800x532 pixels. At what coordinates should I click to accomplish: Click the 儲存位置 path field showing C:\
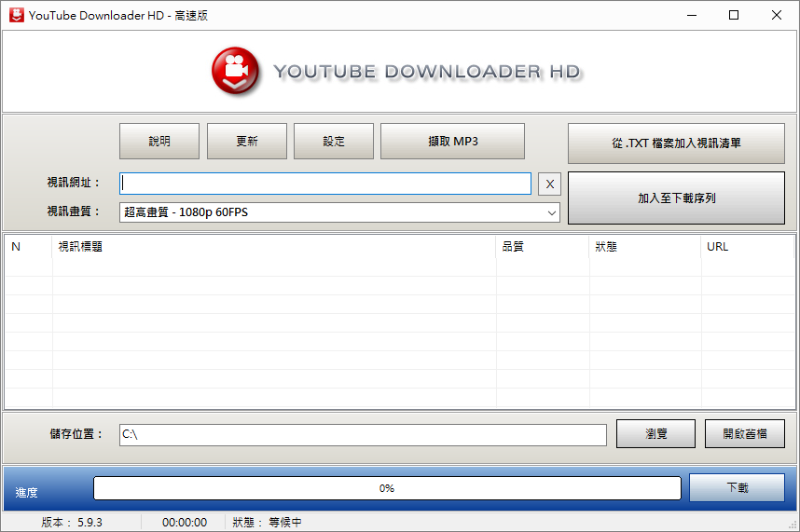pyautogui.click(x=362, y=434)
